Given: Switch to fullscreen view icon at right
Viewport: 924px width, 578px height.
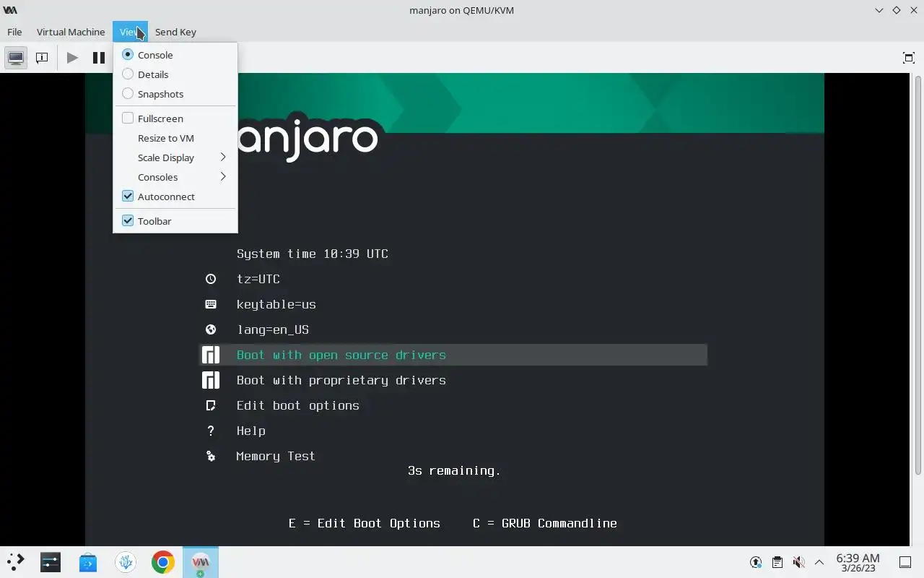Looking at the screenshot, I should (x=909, y=58).
